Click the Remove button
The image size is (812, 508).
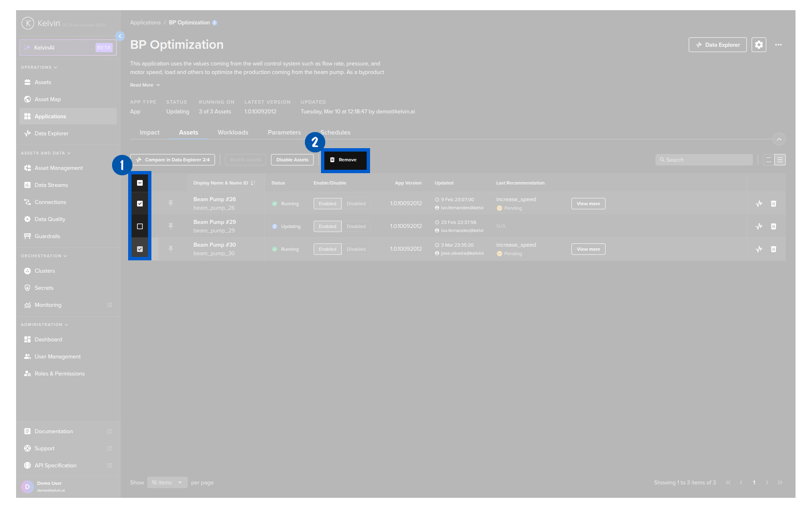coord(345,160)
